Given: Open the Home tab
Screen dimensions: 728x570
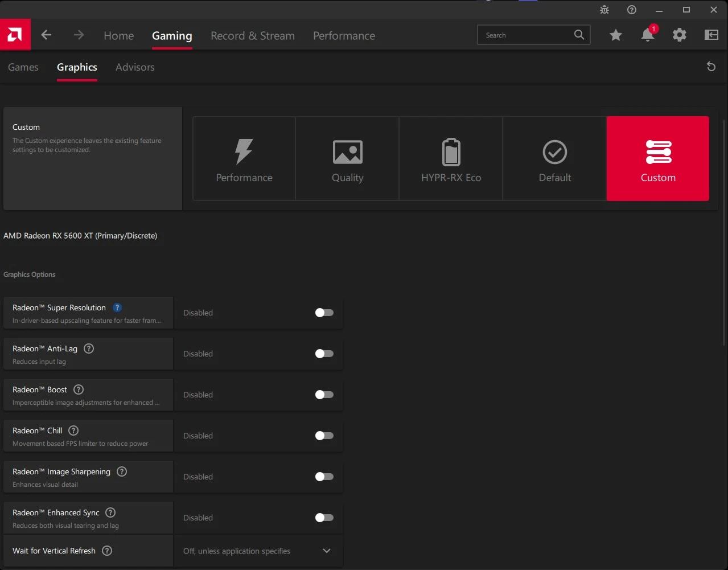Looking at the screenshot, I should coord(119,35).
